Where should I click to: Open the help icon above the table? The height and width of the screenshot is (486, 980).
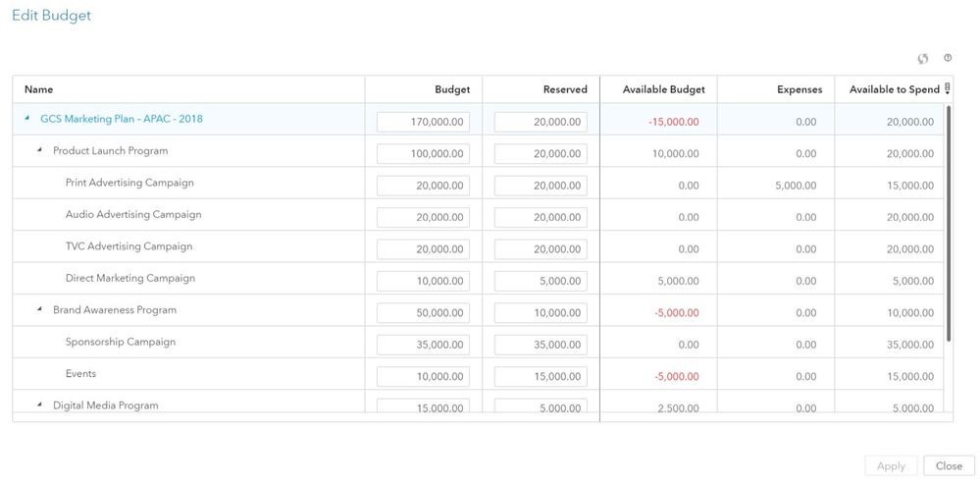pyautogui.click(x=948, y=58)
